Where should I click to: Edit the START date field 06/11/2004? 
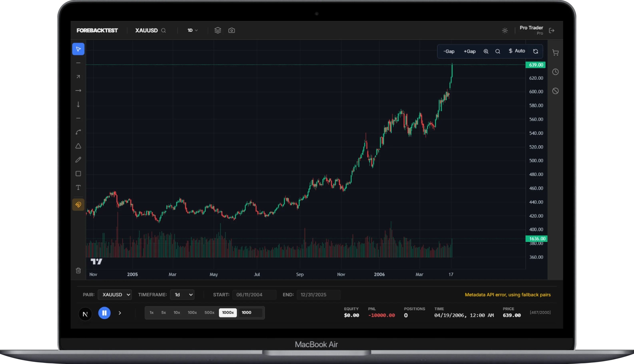pos(254,294)
